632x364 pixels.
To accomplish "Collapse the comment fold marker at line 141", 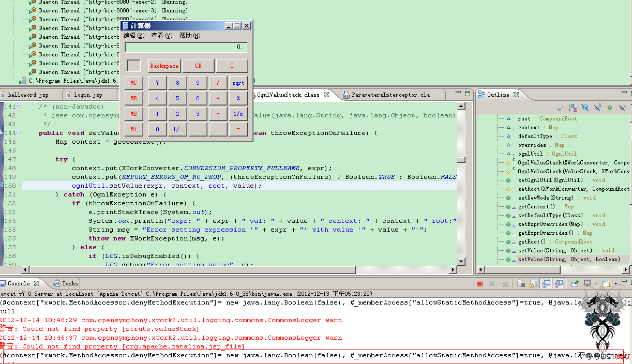I will (19, 106).
